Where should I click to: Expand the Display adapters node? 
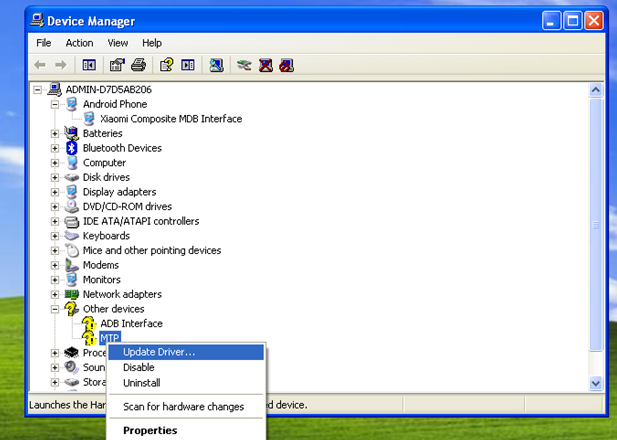[55, 192]
